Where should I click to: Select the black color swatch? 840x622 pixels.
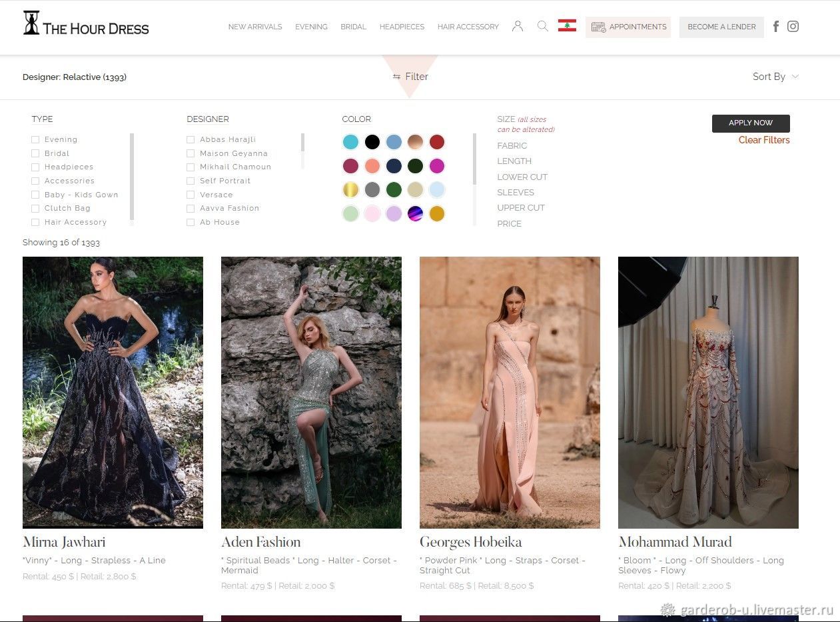372,142
